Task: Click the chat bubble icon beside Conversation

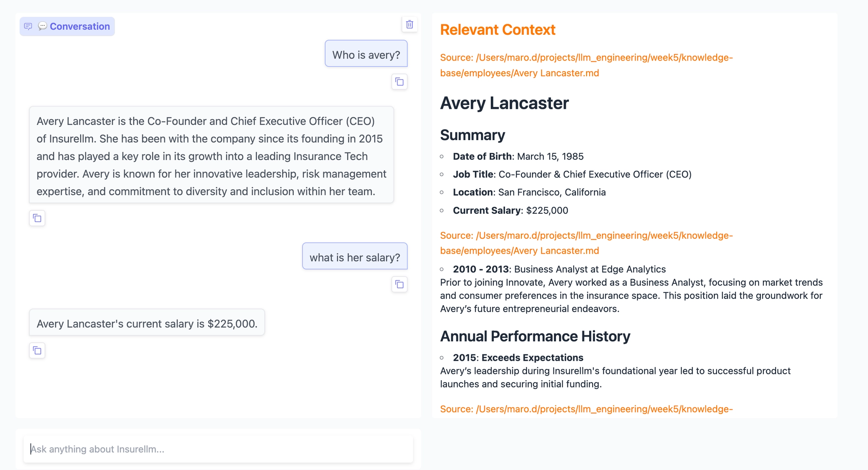Action: coord(28,27)
